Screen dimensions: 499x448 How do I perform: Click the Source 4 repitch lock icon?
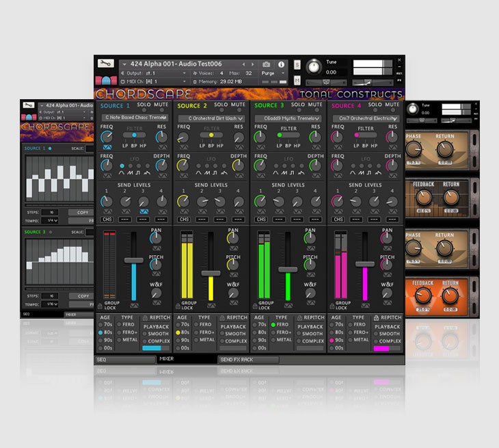tap(376, 318)
